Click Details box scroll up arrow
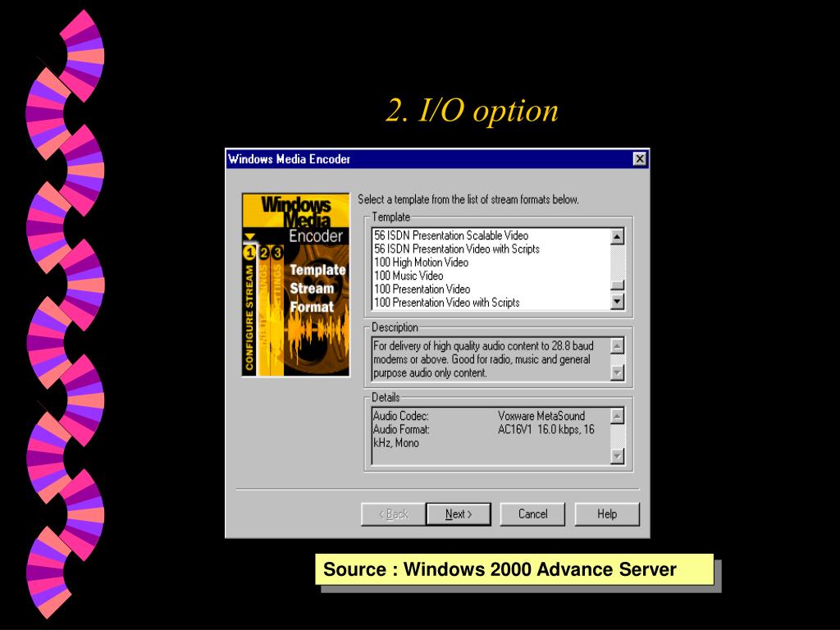This screenshot has height=630, width=840. click(x=617, y=416)
